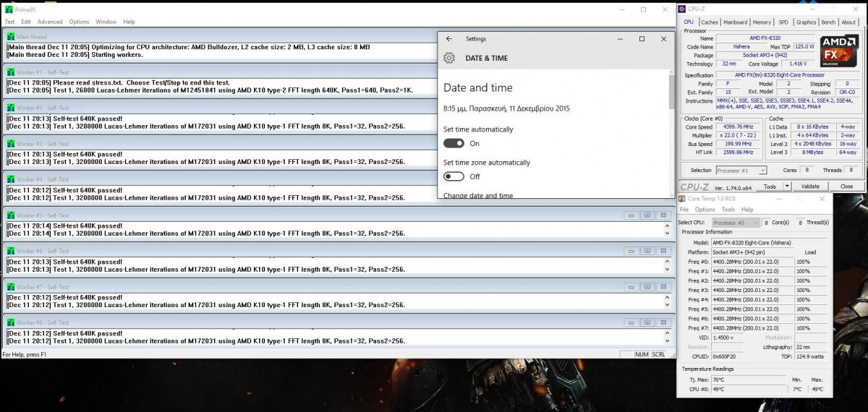868x412 pixels.
Task: Click the Worker #8 Self-Test window icon
Action: click(11, 322)
